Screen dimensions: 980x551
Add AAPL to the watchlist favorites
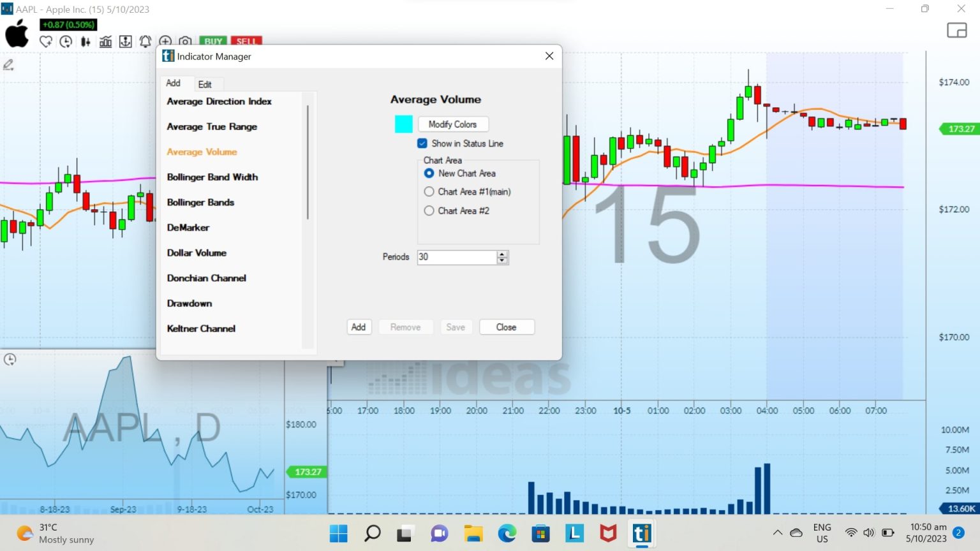click(x=45, y=41)
